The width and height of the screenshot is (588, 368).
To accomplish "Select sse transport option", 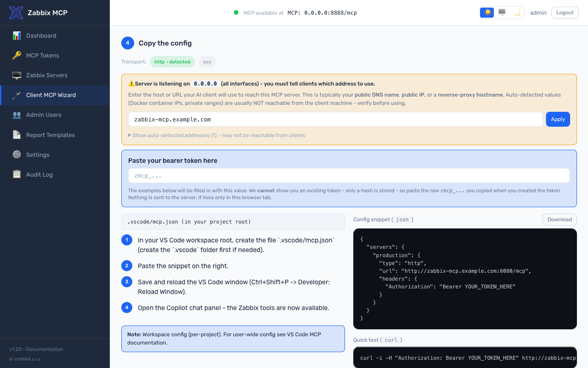I will pyautogui.click(x=207, y=62).
